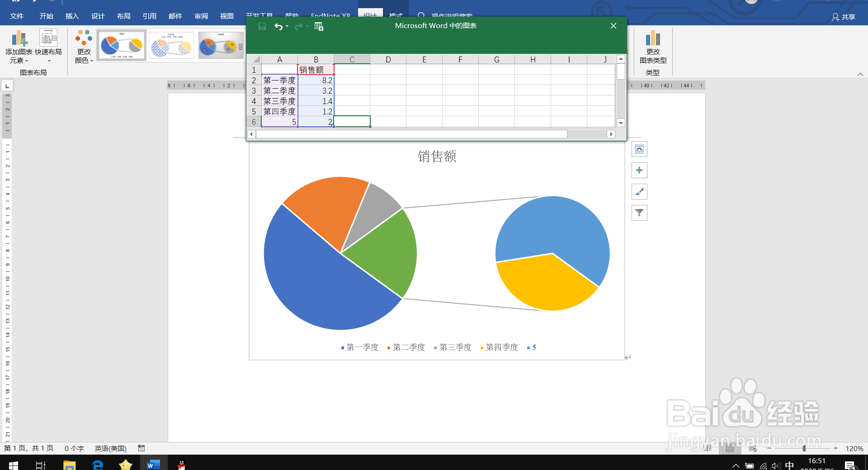Viewport: 868px width, 470px height.
Task: Click zoom out minus button
Action: [x=769, y=448]
